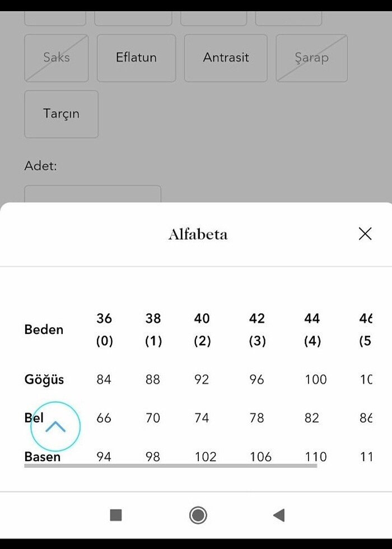The width and height of the screenshot is (392, 549).
Task: Tap the crossed-out Şarap color option
Action: [x=311, y=58]
